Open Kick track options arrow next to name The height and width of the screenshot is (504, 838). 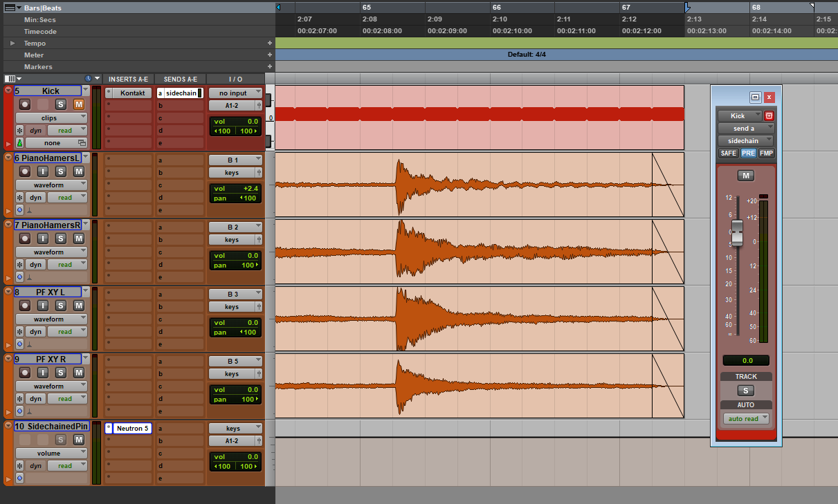tap(86, 91)
